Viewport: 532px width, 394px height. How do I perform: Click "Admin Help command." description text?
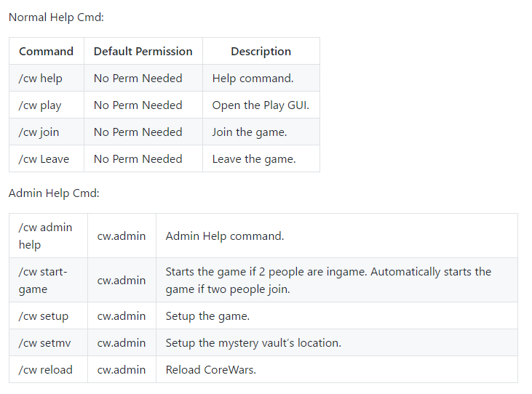224,236
